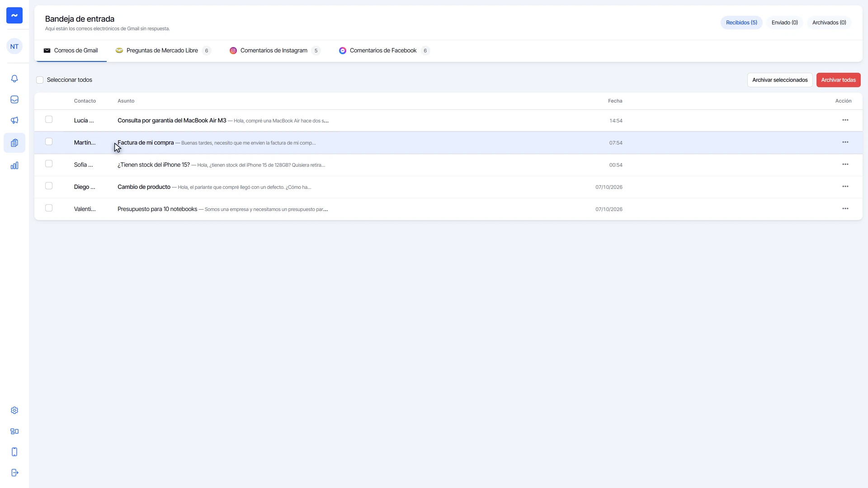
Task: Select the checkbox for Sofía's email
Action: 49,164
